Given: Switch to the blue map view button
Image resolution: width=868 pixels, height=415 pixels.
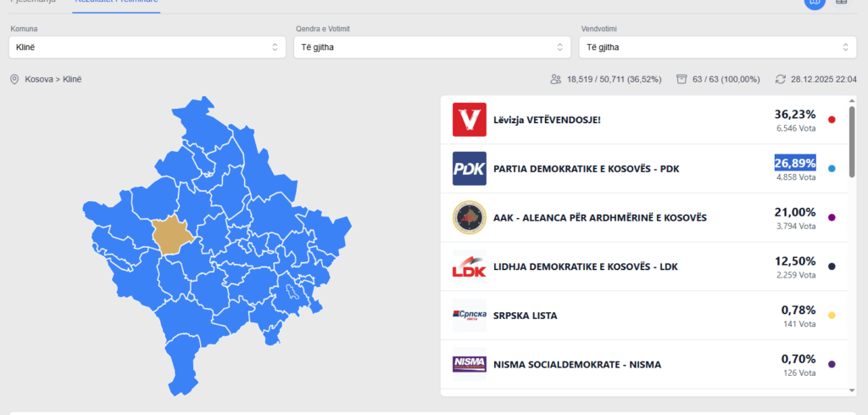Looking at the screenshot, I should coord(814,2).
